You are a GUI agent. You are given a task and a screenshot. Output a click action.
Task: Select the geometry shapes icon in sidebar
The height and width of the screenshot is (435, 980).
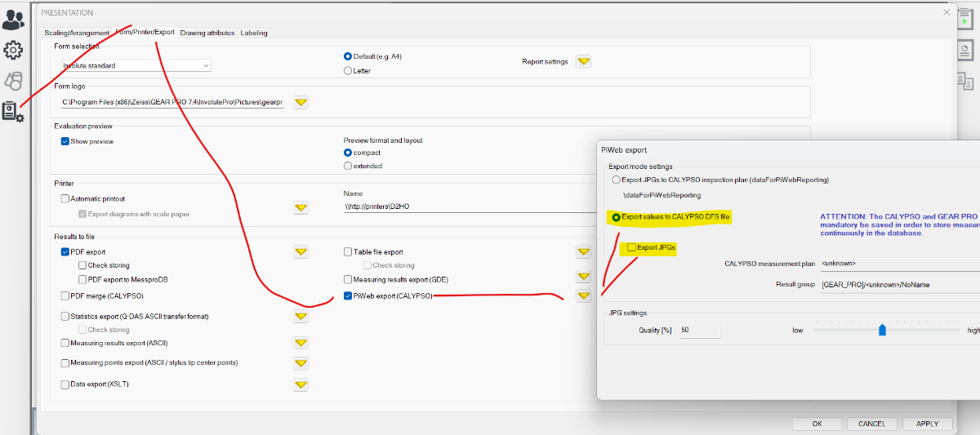(13, 81)
